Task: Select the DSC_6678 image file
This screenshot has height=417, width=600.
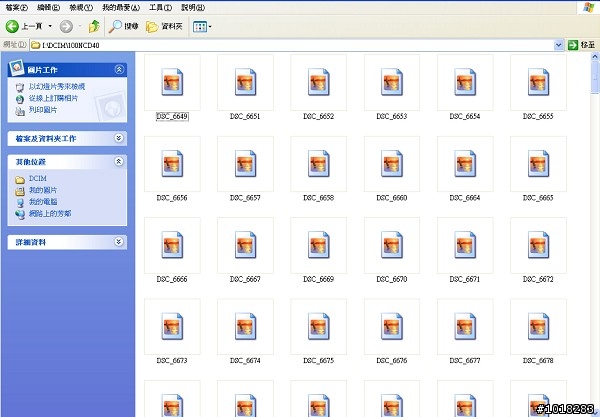Action: point(538,332)
